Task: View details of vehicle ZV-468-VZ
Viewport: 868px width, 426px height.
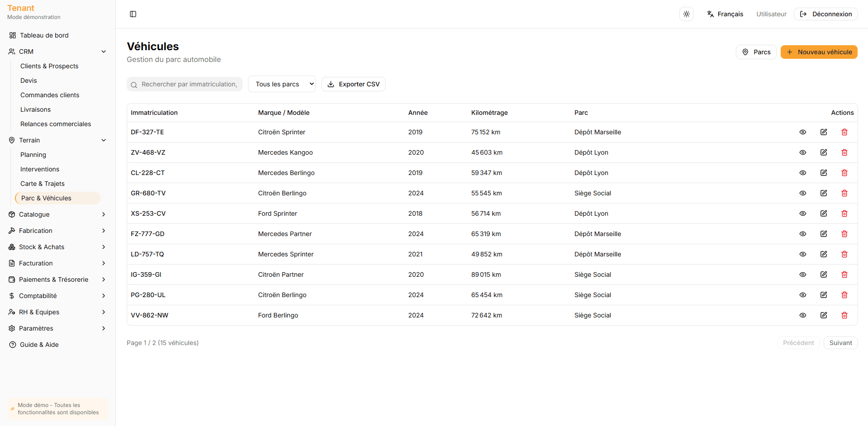Action: point(803,152)
